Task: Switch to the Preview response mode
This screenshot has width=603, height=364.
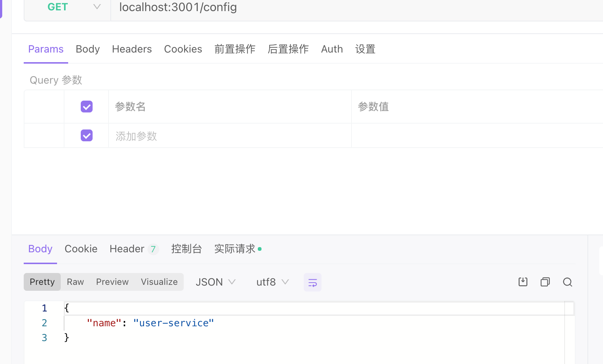Action: pyautogui.click(x=112, y=282)
